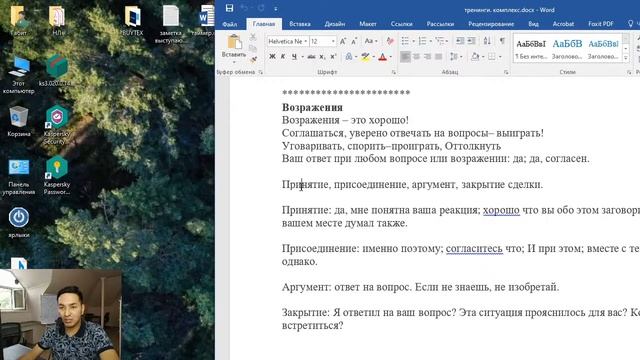Open the font color dropdown arrow
The height and width of the screenshot is (360, 640).
(390, 57)
